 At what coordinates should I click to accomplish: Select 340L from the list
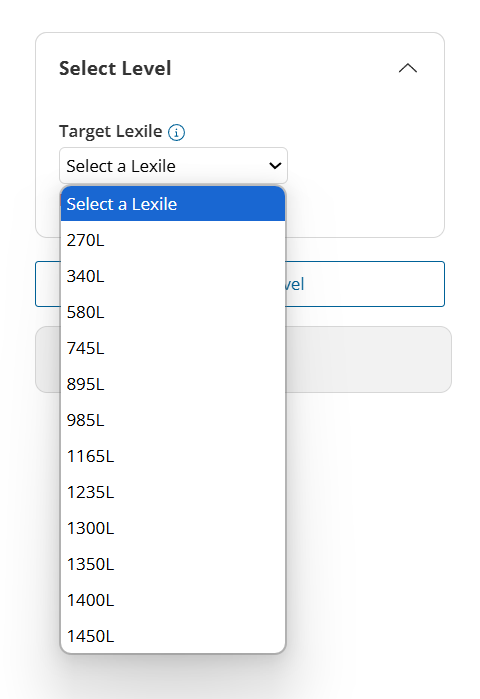pyautogui.click(x=173, y=276)
